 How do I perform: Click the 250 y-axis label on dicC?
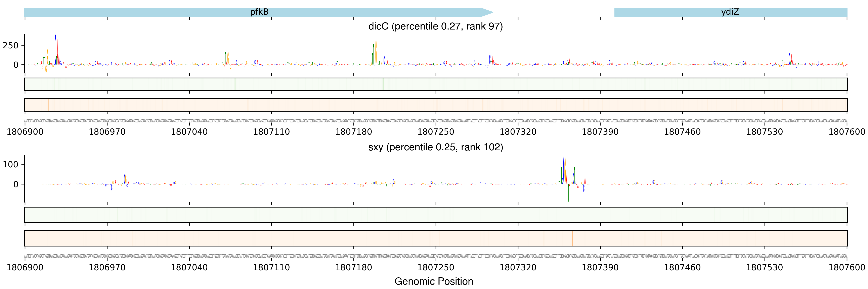10,45
